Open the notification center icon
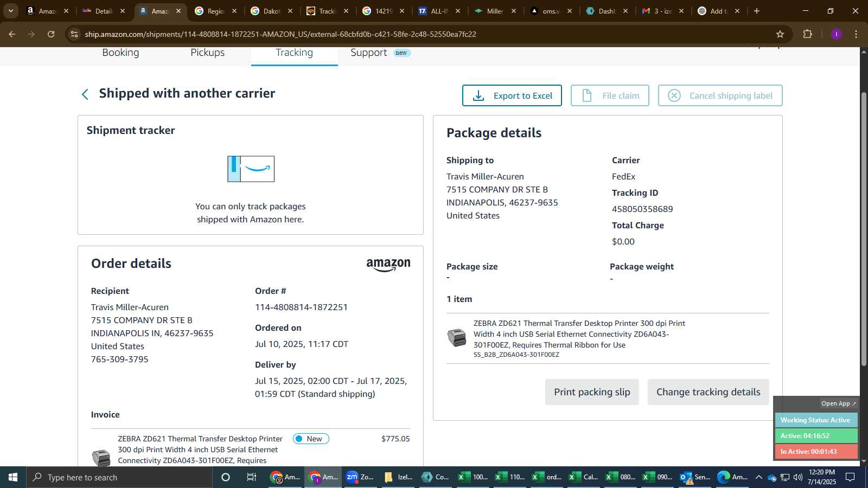868x488 pixels. tap(851, 477)
